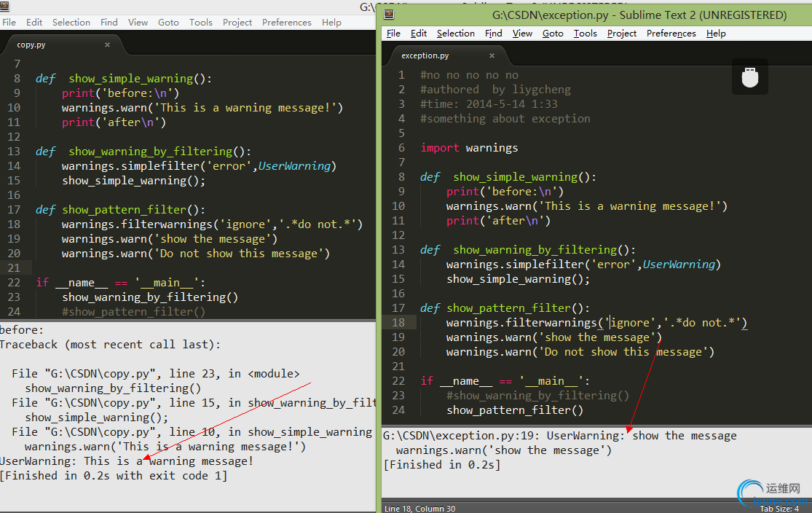812x513 pixels.
Task: Click line number 21 in copy.py gutter
Action: point(14,268)
